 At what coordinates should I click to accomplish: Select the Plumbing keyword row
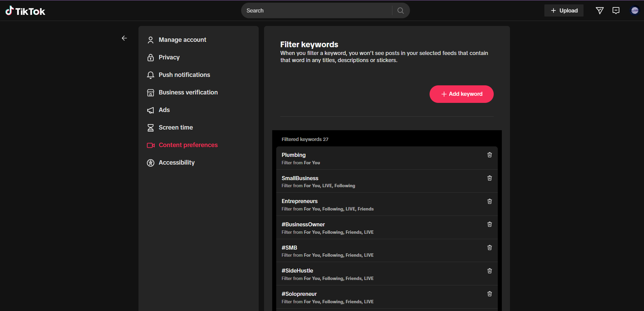pos(387,158)
